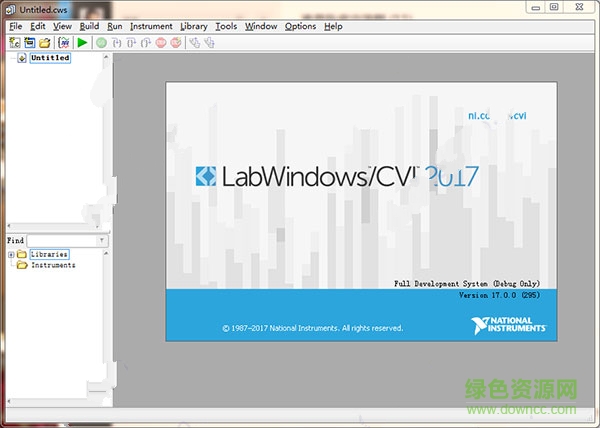Viewport: 600px width, 428px height.
Task: Open the Run menu
Action: tap(115, 26)
